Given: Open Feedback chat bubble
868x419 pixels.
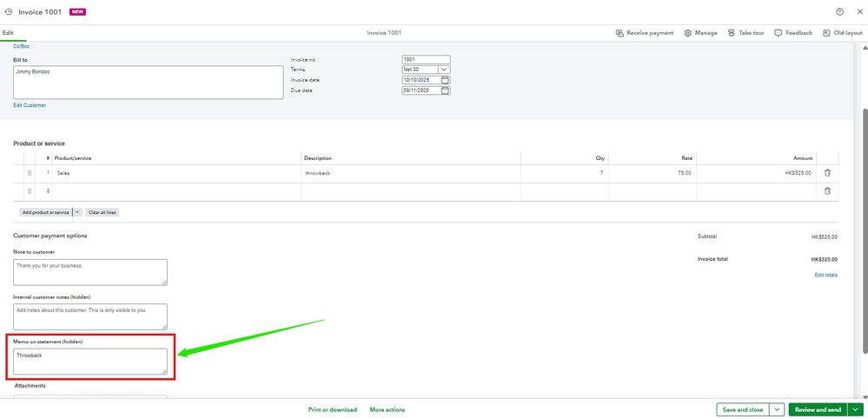Looking at the screenshot, I should (x=778, y=33).
